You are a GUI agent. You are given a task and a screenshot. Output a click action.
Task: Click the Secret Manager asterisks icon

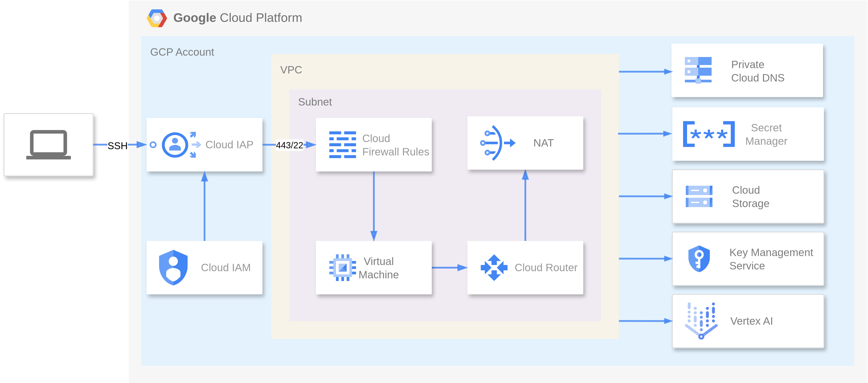[709, 134]
